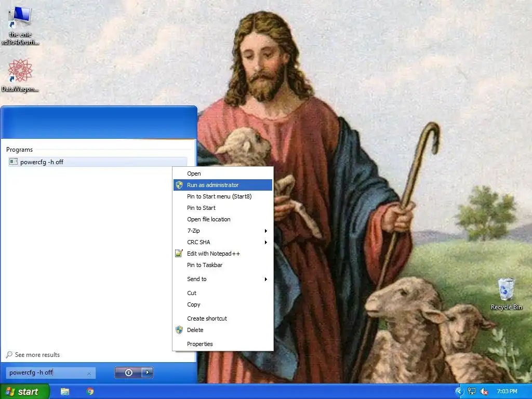This screenshot has height=399, width=532.
Task: Select Copy from context menu
Action: 223,304
